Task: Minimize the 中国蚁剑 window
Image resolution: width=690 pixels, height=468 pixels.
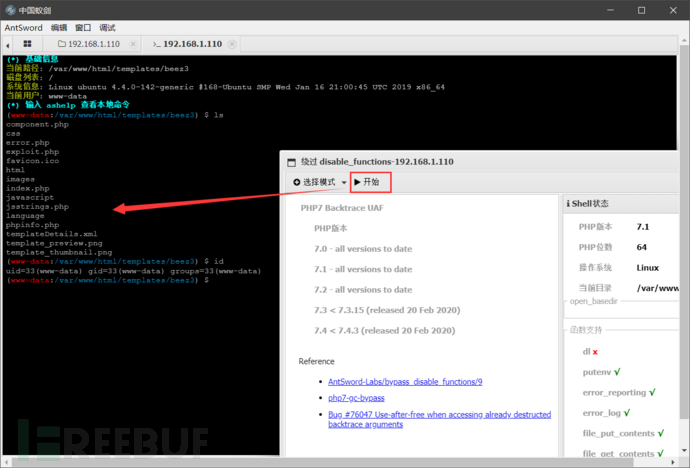Action: pos(610,10)
